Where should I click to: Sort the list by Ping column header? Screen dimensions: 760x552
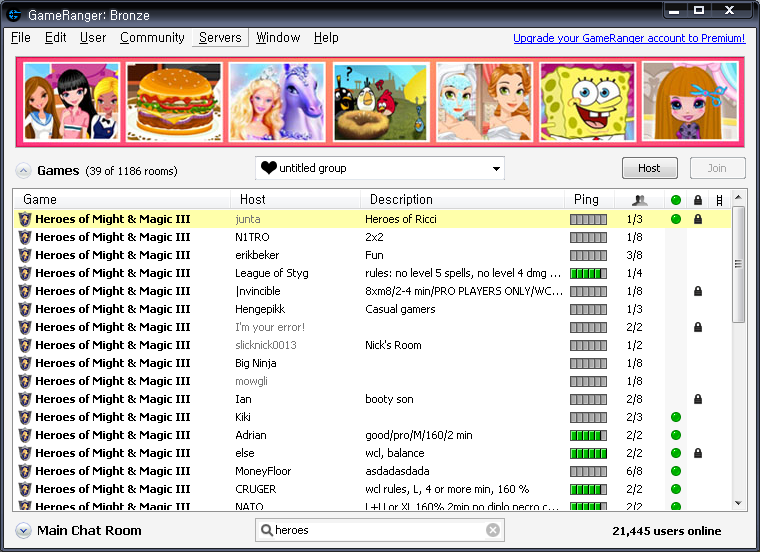pos(586,200)
